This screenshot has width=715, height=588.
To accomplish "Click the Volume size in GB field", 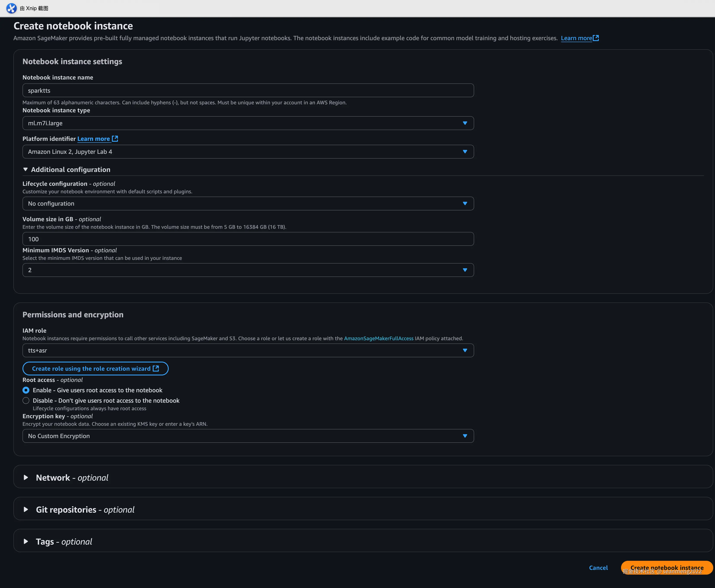I will click(248, 239).
